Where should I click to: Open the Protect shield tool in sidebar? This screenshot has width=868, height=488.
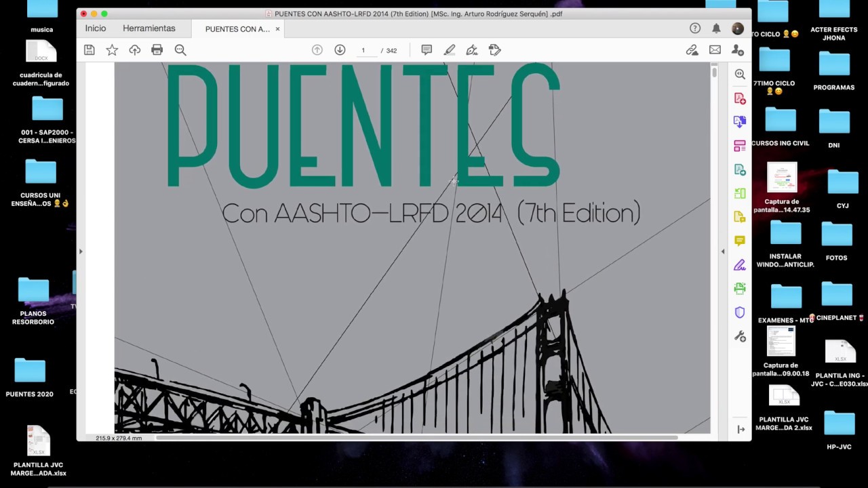coord(740,312)
